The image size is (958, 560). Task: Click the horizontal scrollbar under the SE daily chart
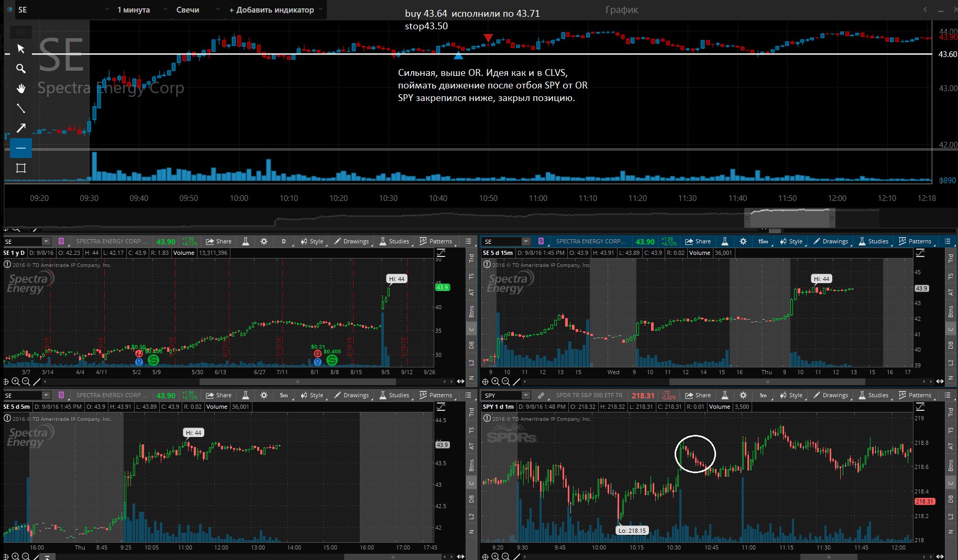298,382
